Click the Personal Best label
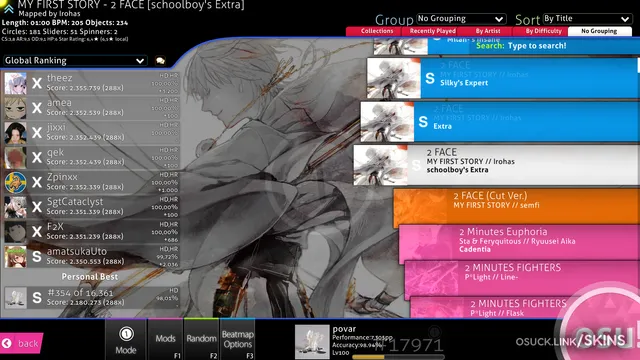 coord(90,277)
